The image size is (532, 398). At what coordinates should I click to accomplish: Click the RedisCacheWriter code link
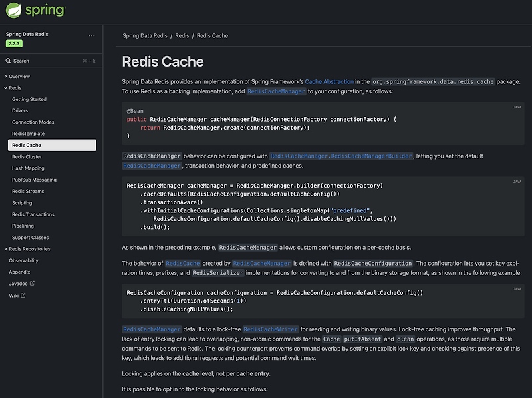point(269,329)
